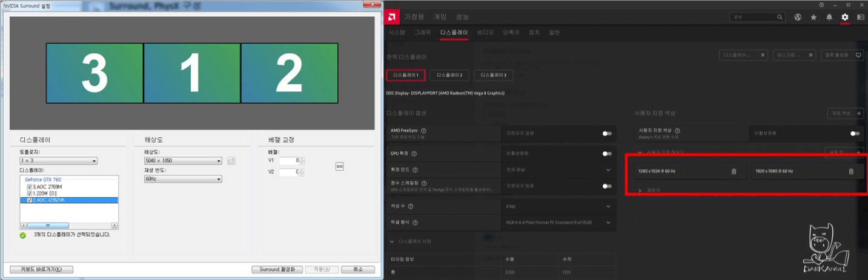
Task: Open the 게임 top tab
Action: pyautogui.click(x=440, y=16)
